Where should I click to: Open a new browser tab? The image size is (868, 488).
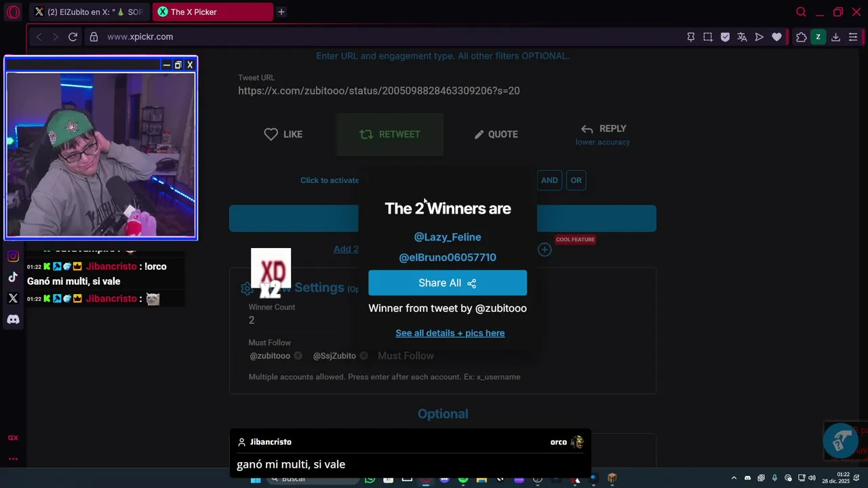coord(281,12)
